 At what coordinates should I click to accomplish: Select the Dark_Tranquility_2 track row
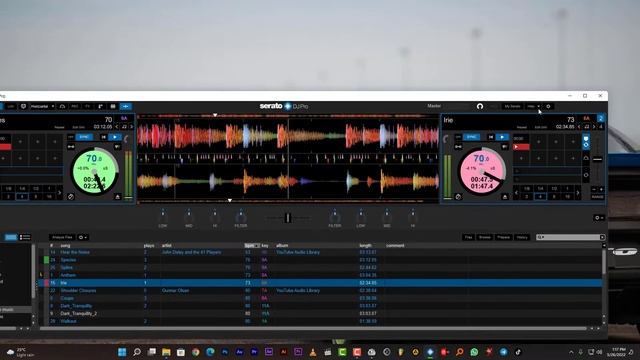[x=320, y=313]
